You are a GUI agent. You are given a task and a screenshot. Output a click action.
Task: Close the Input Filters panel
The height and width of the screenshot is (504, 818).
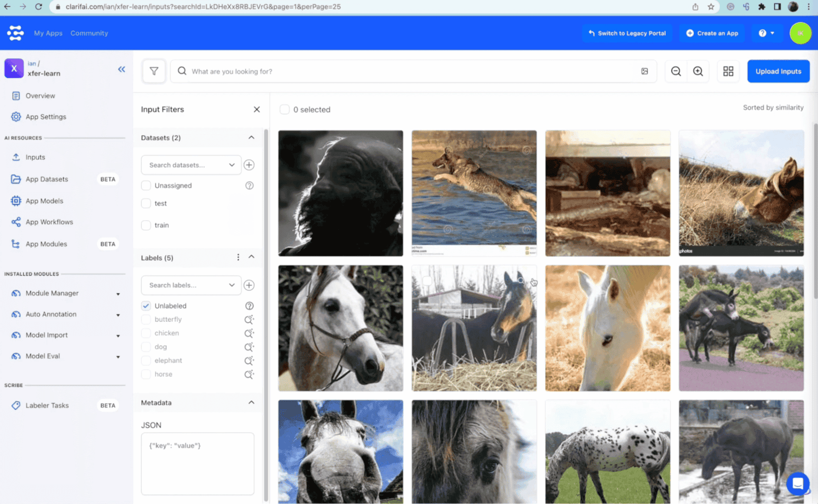pos(257,110)
